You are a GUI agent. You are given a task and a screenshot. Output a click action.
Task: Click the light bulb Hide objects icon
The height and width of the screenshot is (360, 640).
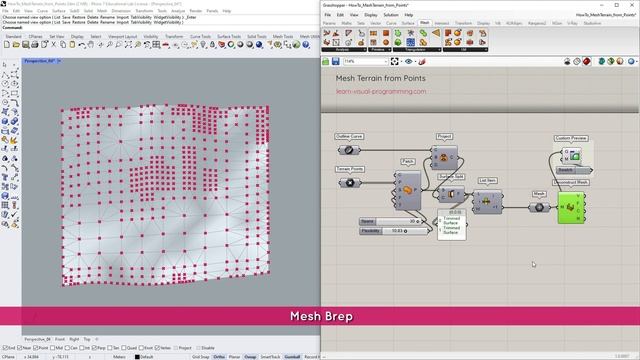pos(203,45)
